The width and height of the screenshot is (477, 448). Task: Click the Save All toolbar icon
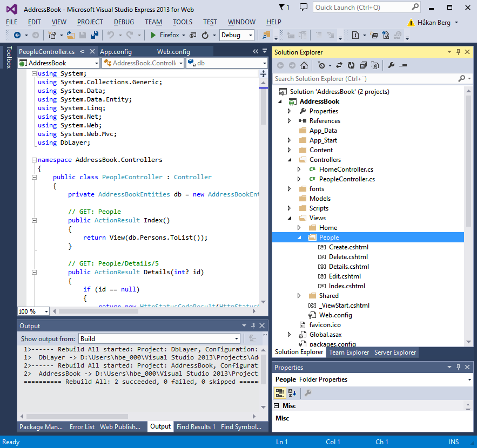click(x=94, y=35)
